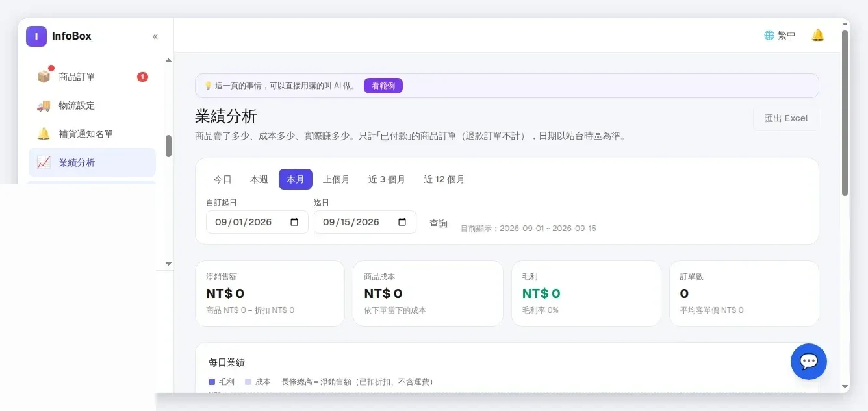Open 物流設定 truck icon
This screenshot has width=868, height=411.
pyautogui.click(x=44, y=105)
